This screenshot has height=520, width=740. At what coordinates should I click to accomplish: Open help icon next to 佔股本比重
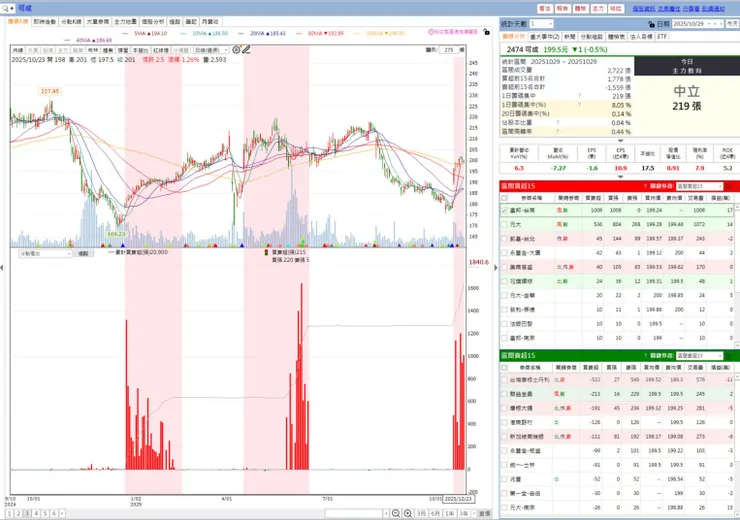(x=558, y=123)
